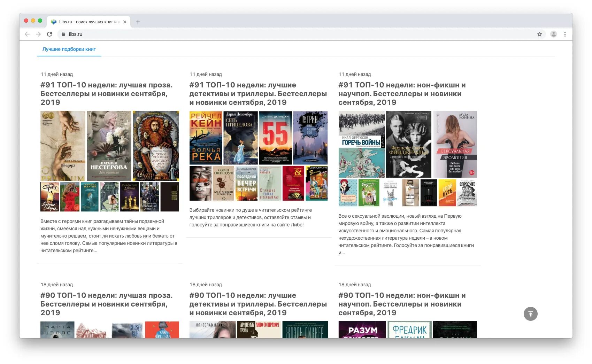The height and width of the screenshot is (364, 592).
Task: Open '#91 ТОП-10 недели: лучшие детективы' article
Action: click(x=258, y=94)
